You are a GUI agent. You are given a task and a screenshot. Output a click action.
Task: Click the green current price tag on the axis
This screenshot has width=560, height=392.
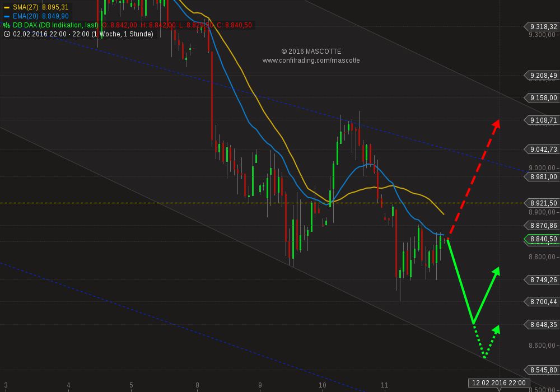click(542, 239)
